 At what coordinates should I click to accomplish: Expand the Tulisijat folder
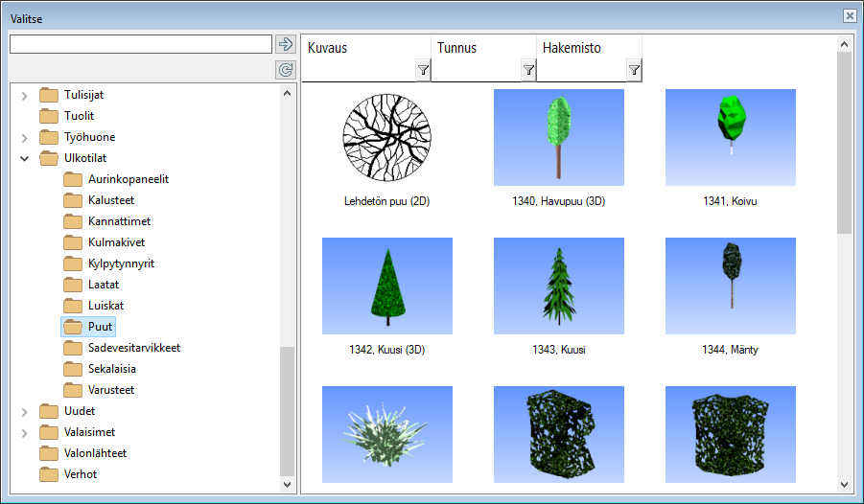(x=25, y=96)
